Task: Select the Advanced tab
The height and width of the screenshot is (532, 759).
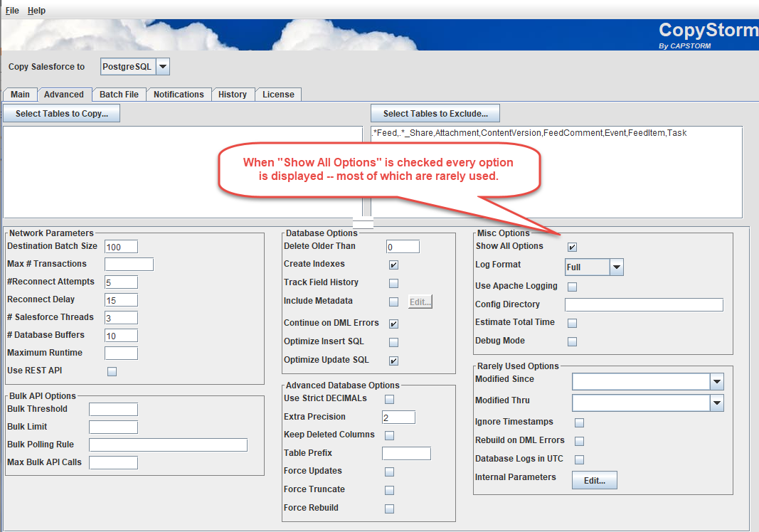Action: 64,95
